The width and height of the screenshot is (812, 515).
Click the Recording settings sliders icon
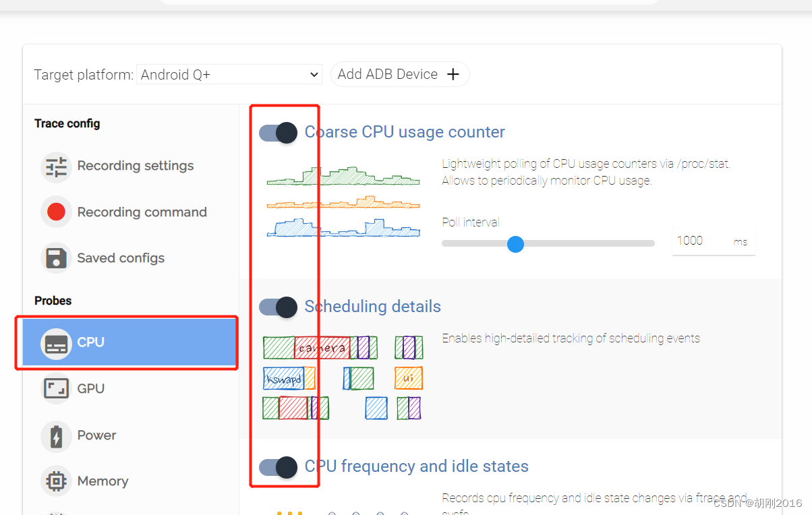(x=56, y=166)
